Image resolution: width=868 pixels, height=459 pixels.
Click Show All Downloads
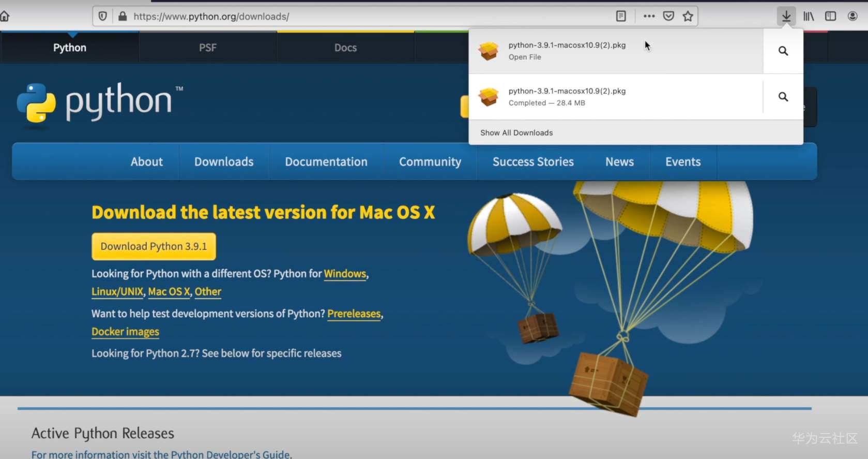point(516,133)
